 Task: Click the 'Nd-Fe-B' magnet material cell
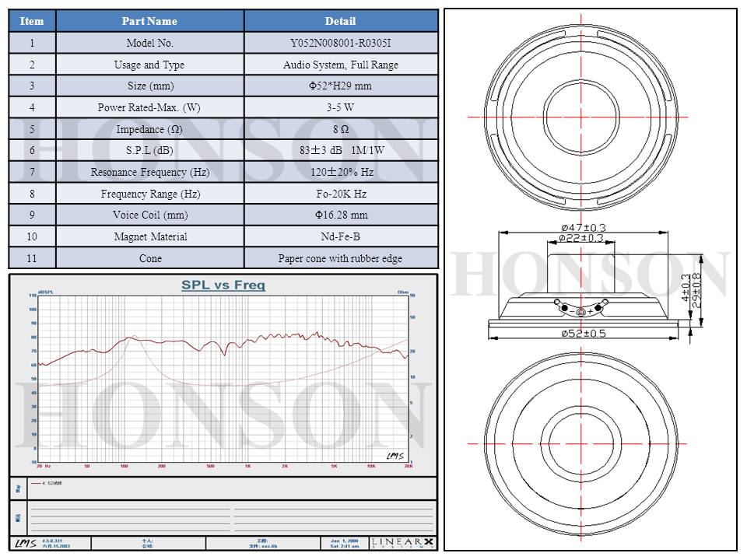click(340, 236)
